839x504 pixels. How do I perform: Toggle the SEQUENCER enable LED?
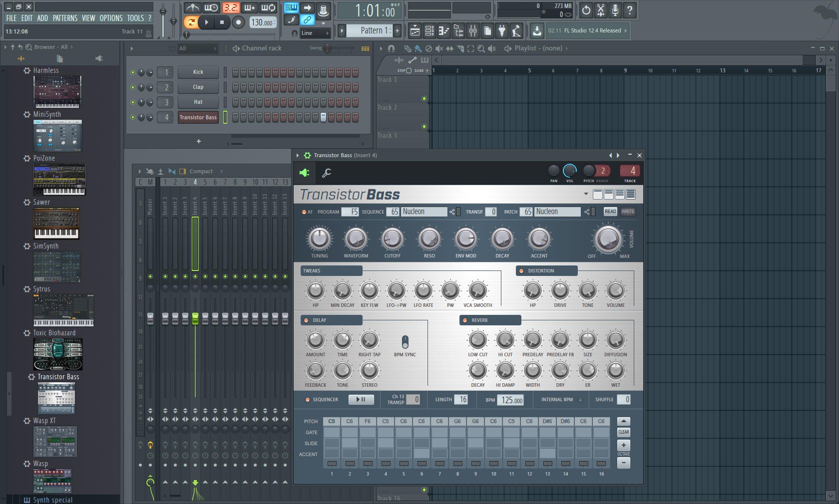click(307, 400)
